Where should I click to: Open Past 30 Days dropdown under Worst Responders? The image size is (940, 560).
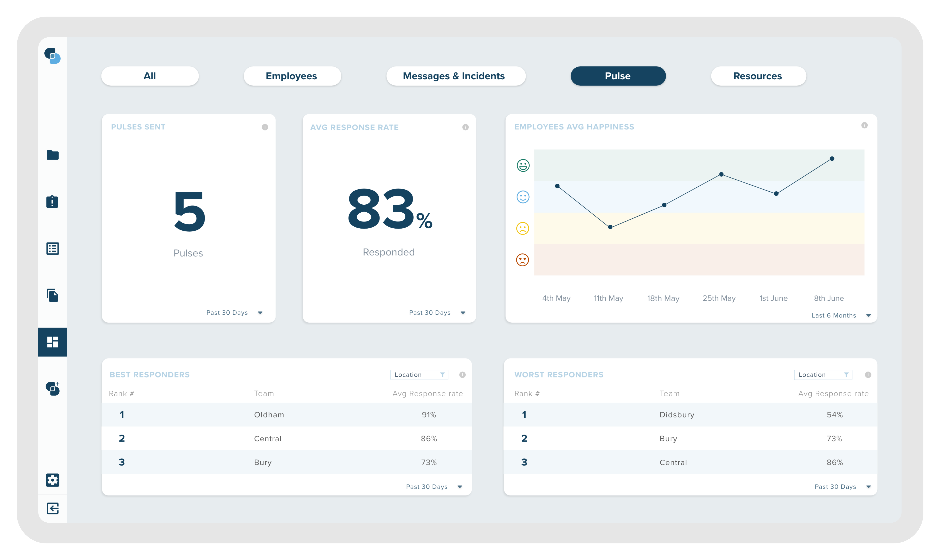843,486
